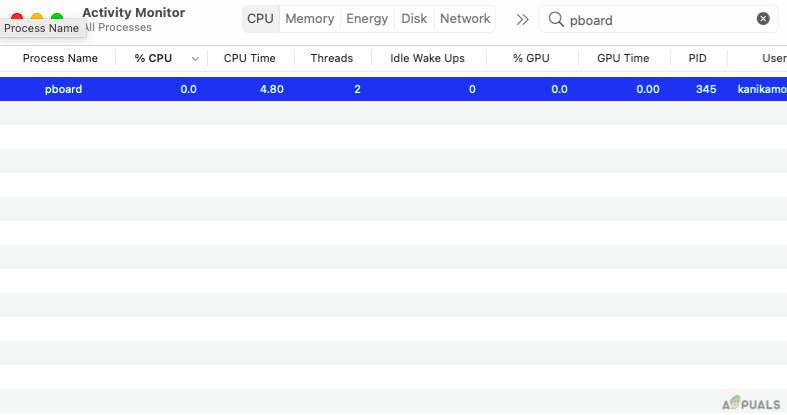Select the Network tab
Viewport: 787px width, 415px height.
(465, 19)
